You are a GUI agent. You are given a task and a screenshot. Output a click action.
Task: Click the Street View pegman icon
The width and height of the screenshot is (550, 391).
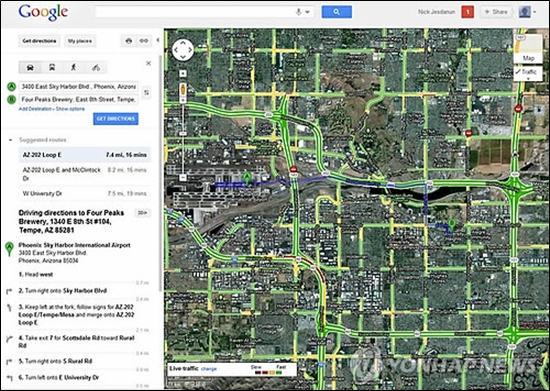point(183,90)
